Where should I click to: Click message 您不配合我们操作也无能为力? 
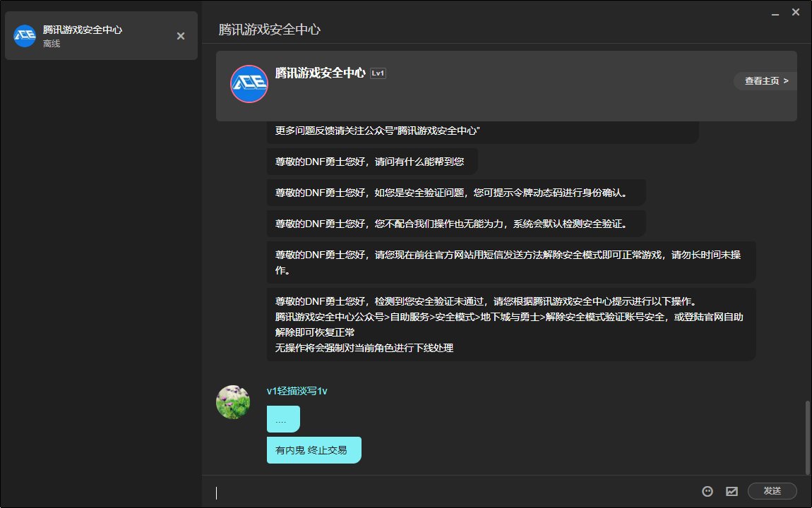point(456,224)
